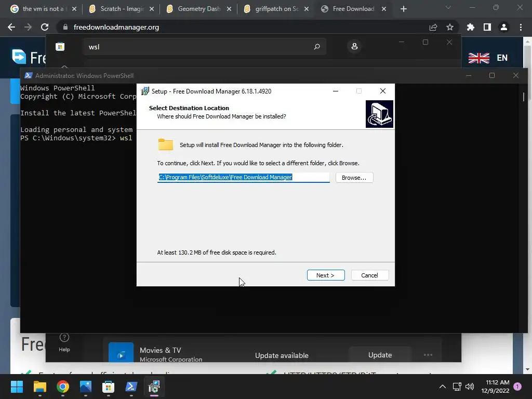Close the griffpatch on Scratch tab
Image resolution: width=532 pixels, height=399 pixels.
tap(307, 9)
